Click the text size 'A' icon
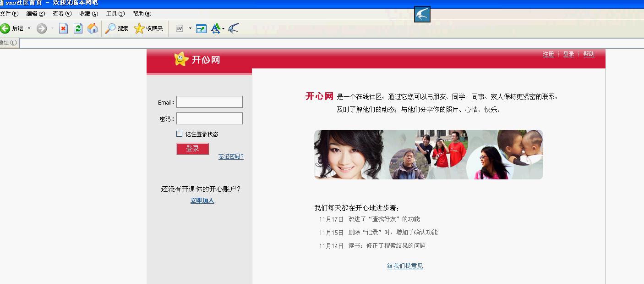The width and height of the screenshot is (644, 284). click(x=216, y=28)
